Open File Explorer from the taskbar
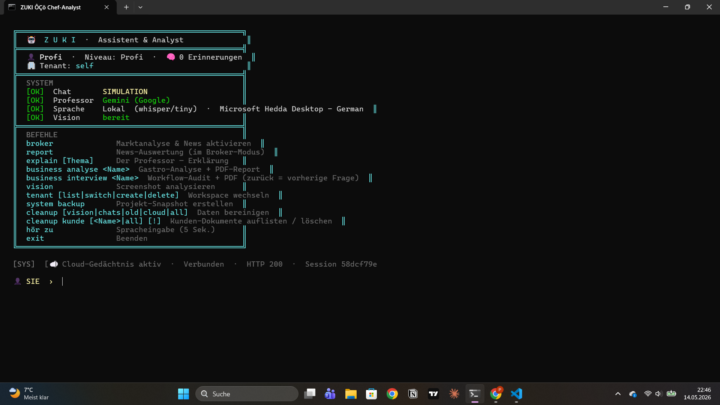 coord(351,394)
